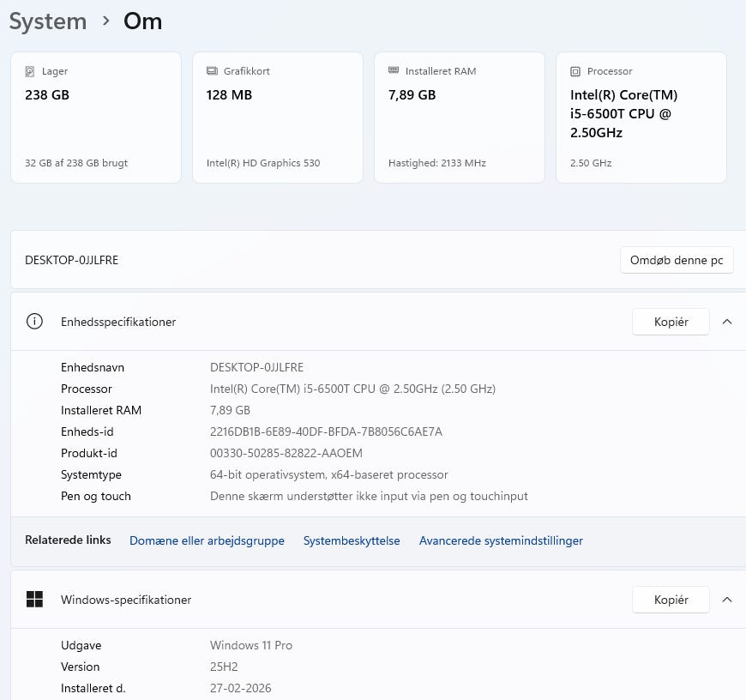Screen dimensions: 746x700
Task: Click the breadcrumb arrow between System and Om
Action: click(x=106, y=21)
